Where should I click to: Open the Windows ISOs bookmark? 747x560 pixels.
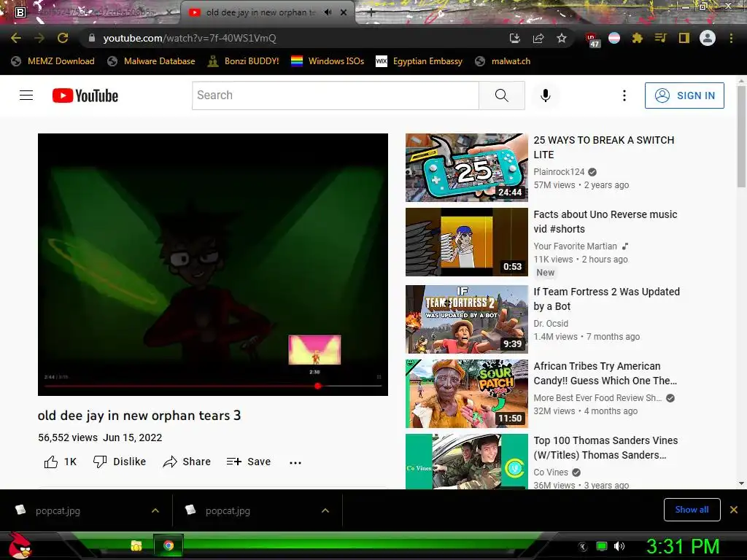pyautogui.click(x=328, y=61)
